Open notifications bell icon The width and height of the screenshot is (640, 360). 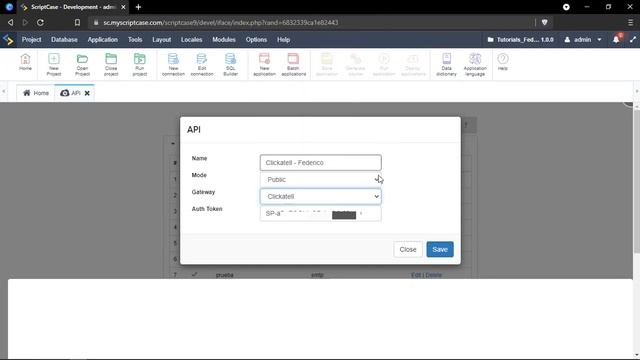coord(616,40)
